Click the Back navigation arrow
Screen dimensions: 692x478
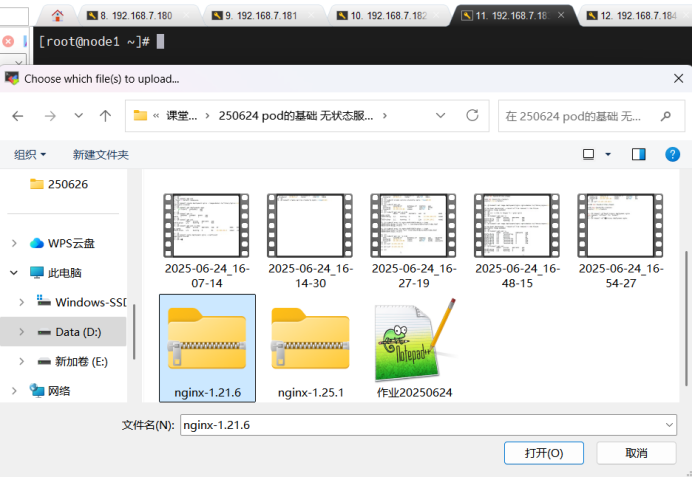click(18, 116)
